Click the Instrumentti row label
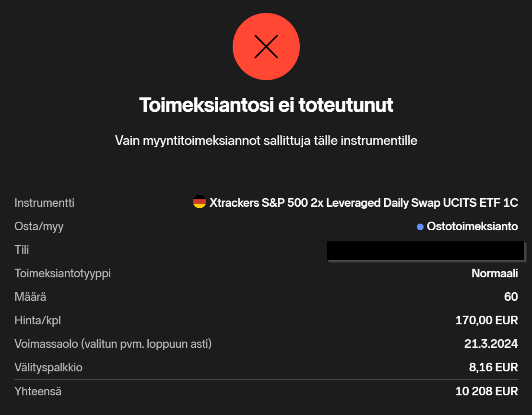 click(44, 202)
